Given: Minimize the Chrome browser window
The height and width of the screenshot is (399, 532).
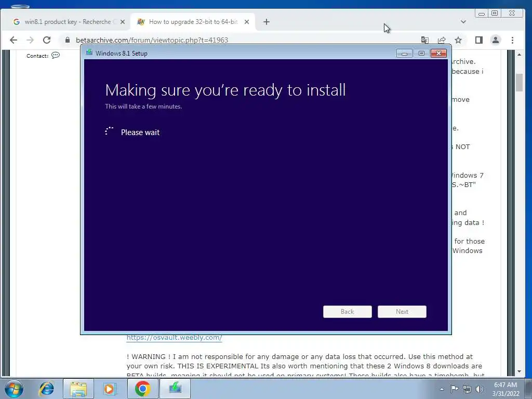Looking at the screenshot, I should [x=482, y=14].
